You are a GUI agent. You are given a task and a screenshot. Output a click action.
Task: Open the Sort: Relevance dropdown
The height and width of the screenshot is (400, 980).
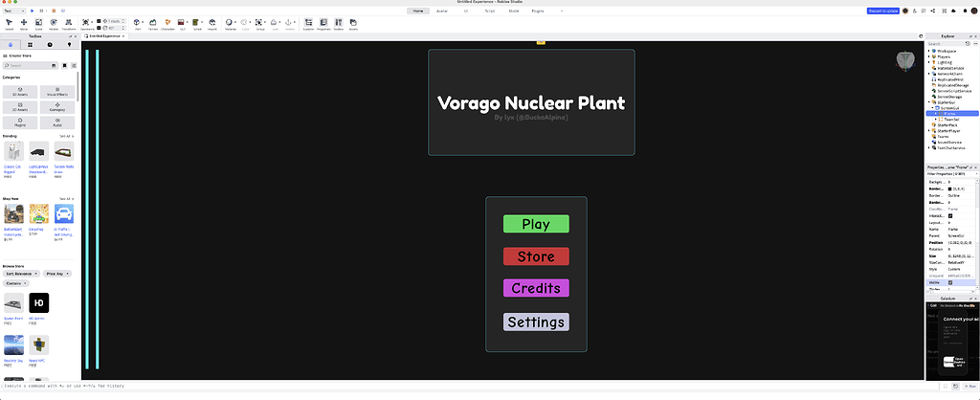point(23,274)
